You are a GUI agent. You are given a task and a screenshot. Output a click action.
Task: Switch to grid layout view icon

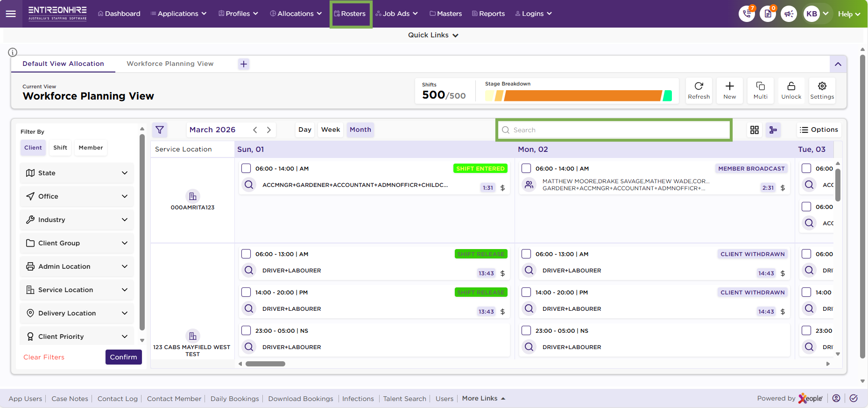pos(754,130)
